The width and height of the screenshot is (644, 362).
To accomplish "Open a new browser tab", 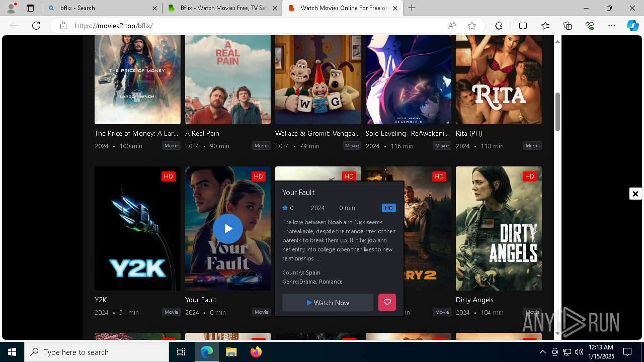I will [x=412, y=8].
